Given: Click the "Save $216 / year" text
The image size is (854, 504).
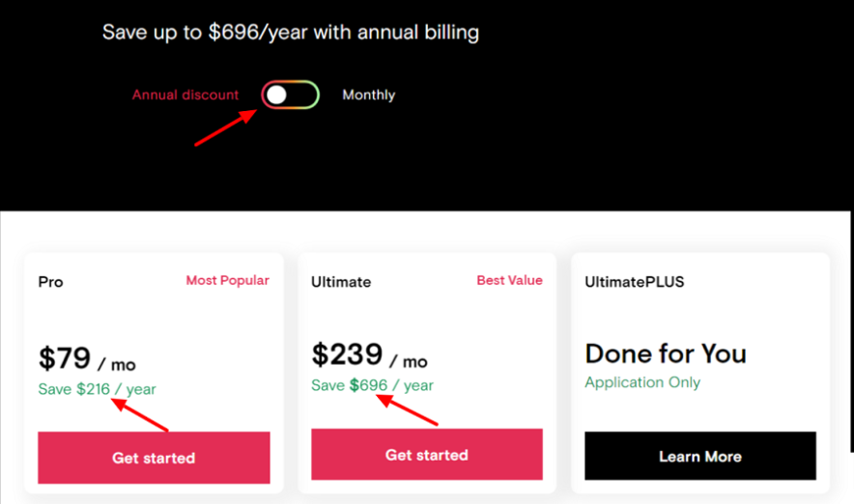Looking at the screenshot, I should [x=97, y=389].
